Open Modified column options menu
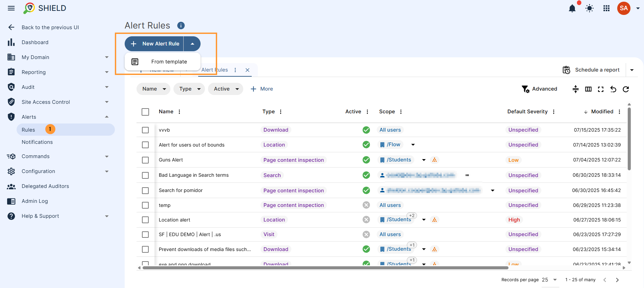 tap(619, 112)
